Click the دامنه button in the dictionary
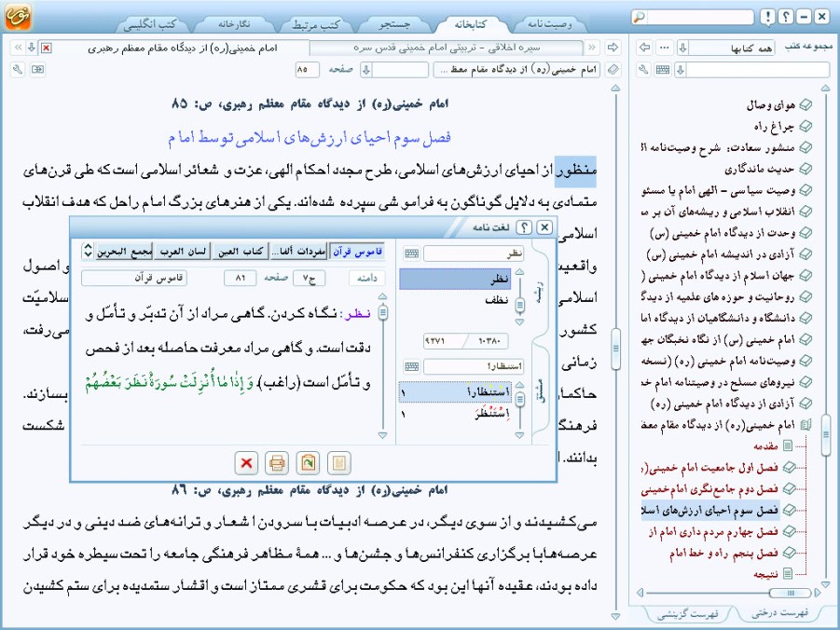Image resolution: width=840 pixels, height=630 pixels. [367, 278]
